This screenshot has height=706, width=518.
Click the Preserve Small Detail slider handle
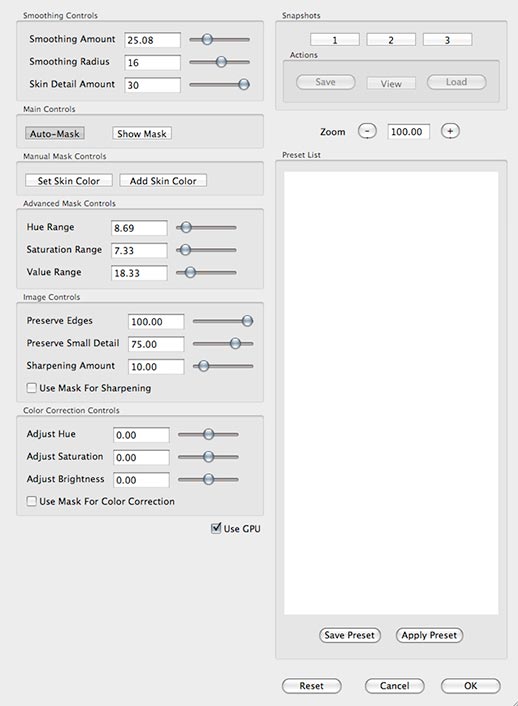pyautogui.click(x=235, y=344)
